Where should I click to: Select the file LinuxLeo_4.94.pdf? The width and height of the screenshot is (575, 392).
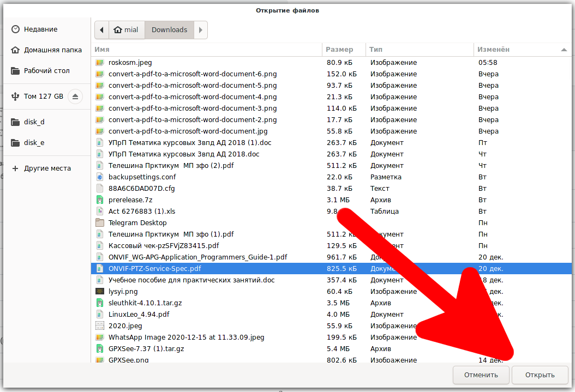(x=139, y=315)
